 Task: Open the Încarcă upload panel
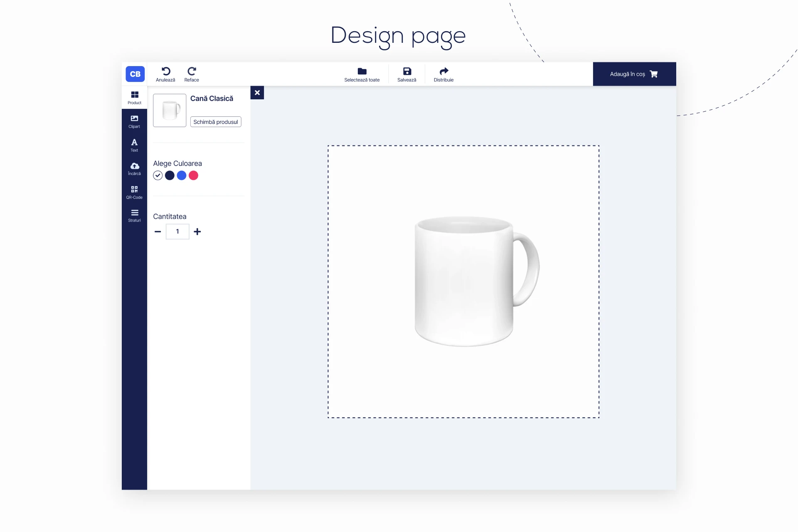[134, 168]
